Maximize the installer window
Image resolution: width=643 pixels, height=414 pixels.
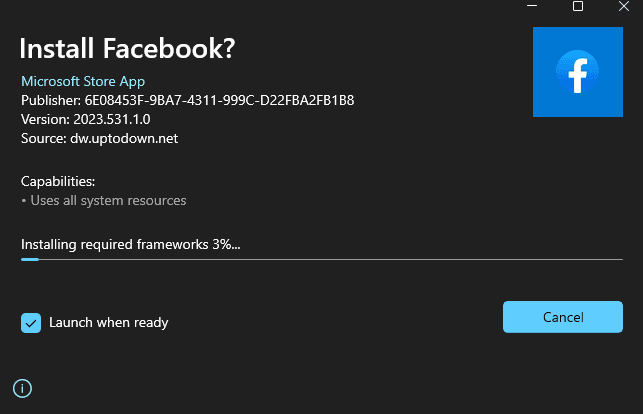(x=577, y=7)
